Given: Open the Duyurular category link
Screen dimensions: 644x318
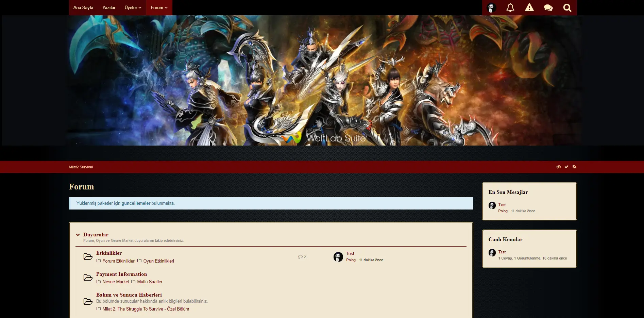Looking at the screenshot, I should tap(96, 235).
